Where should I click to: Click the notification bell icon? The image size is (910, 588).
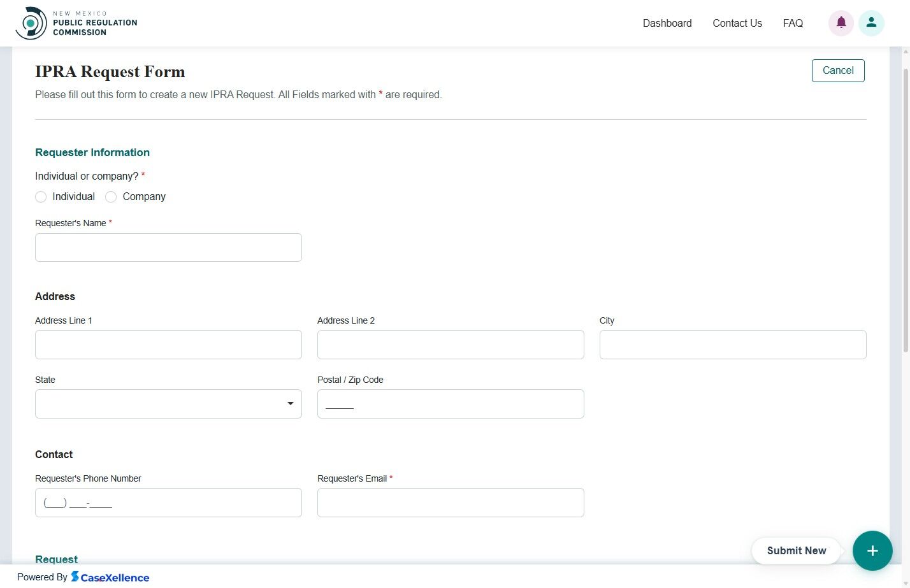841,22
